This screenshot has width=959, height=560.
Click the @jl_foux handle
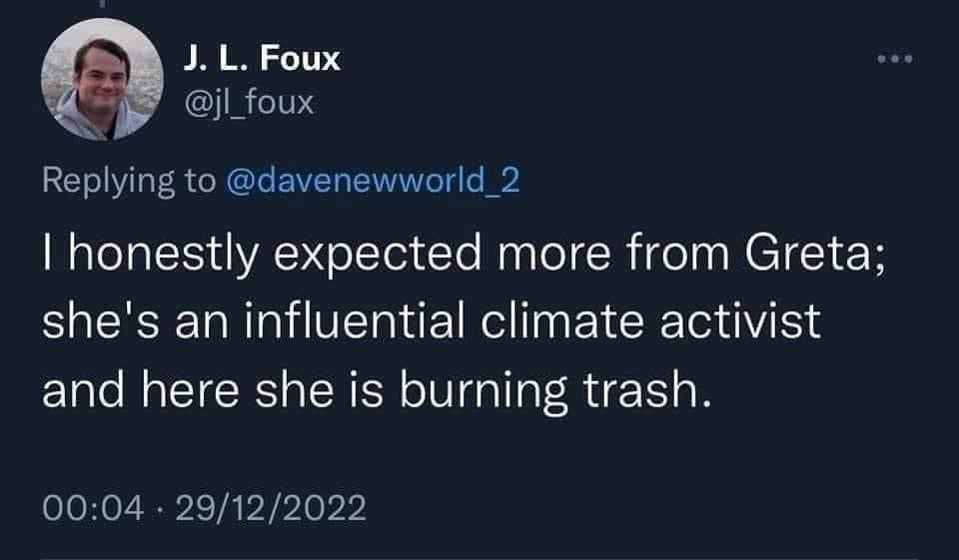249,101
